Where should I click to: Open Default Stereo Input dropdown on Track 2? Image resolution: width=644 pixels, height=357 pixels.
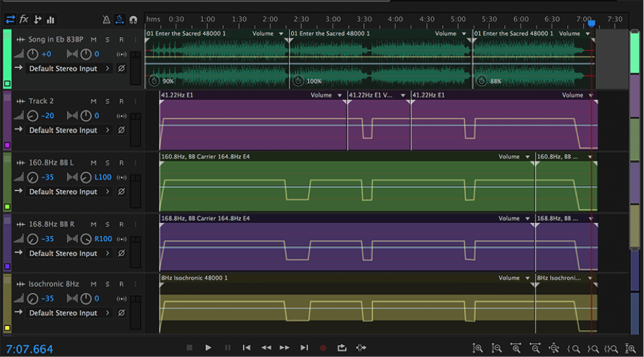click(x=69, y=130)
